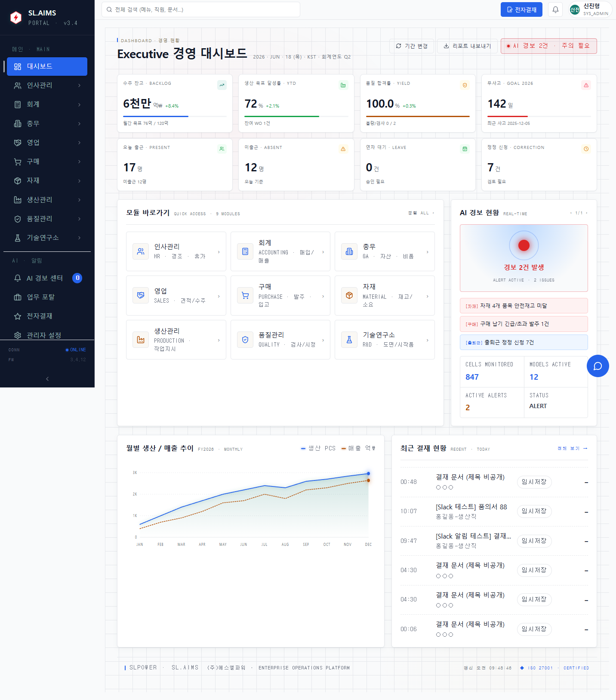Click the 총무 module building icon
The height and width of the screenshot is (700, 616).
349,251
